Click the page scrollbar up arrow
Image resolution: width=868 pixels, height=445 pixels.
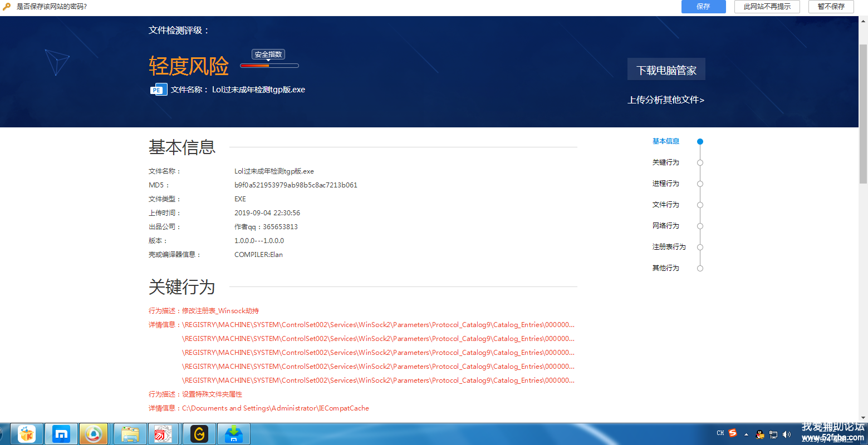pos(864,21)
